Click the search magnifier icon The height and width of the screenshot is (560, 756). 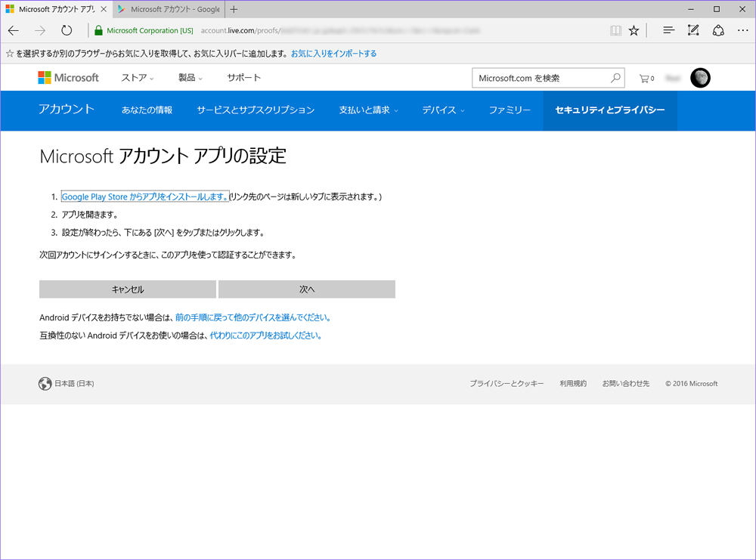coord(615,78)
